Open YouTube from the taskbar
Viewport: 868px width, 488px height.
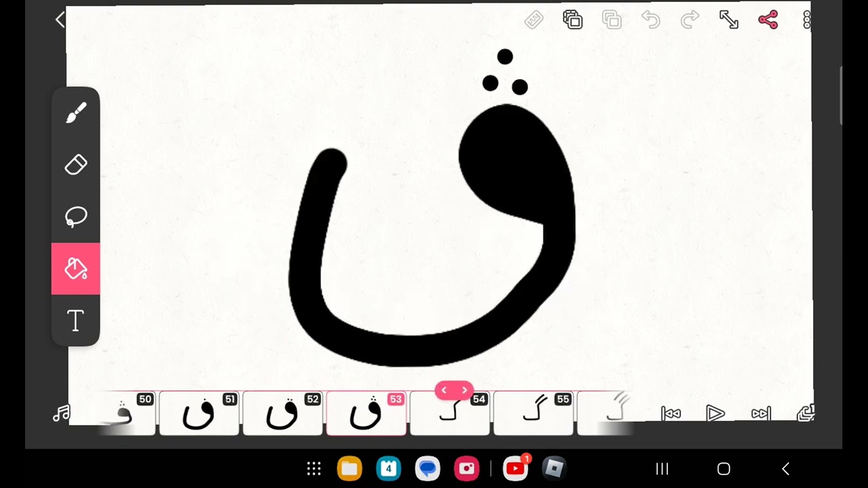515,468
